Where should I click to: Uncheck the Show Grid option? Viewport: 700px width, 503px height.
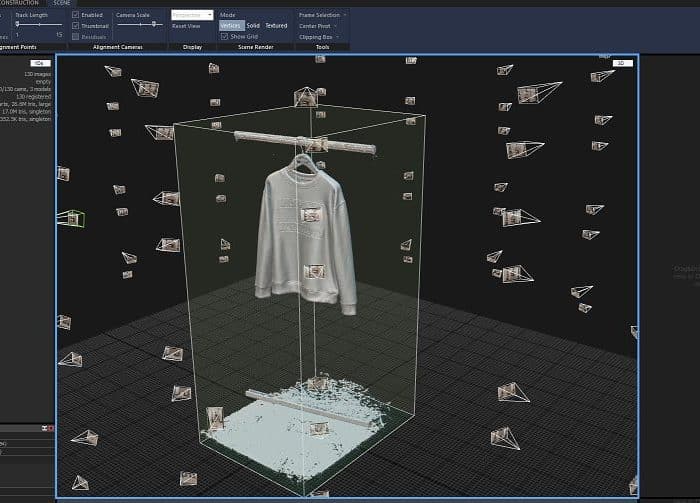click(x=224, y=36)
